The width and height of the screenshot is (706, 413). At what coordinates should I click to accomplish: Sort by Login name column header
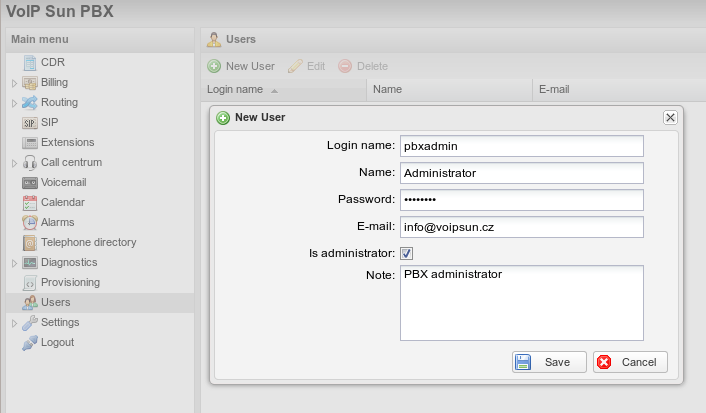tap(284, 90)
